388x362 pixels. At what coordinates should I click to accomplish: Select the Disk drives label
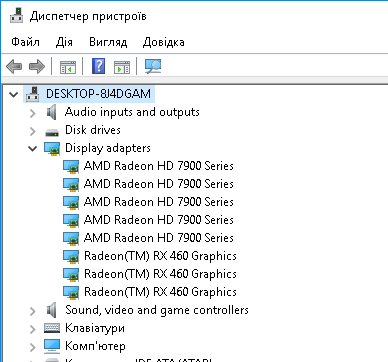click(x=93, y=130)
